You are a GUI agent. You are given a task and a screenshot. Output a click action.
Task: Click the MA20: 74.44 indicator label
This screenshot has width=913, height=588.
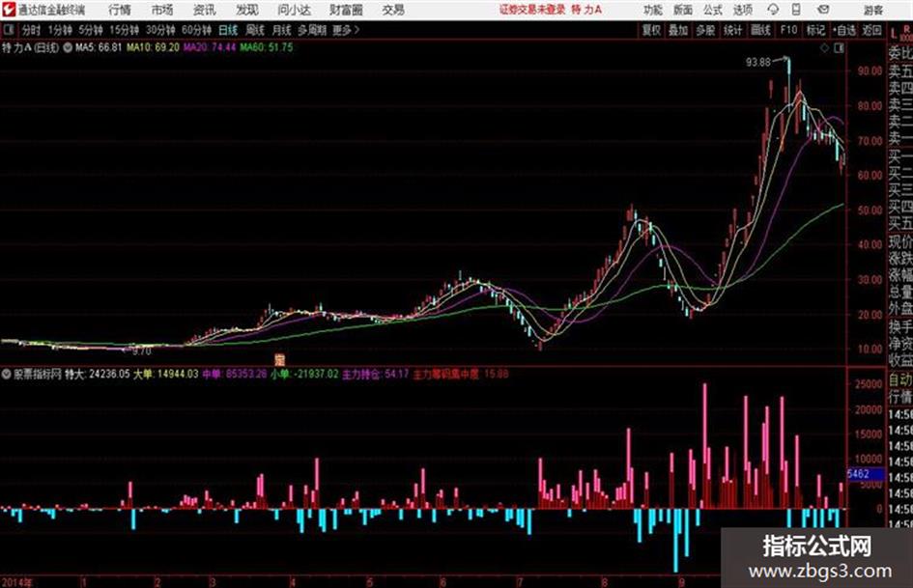coord(210,47)
